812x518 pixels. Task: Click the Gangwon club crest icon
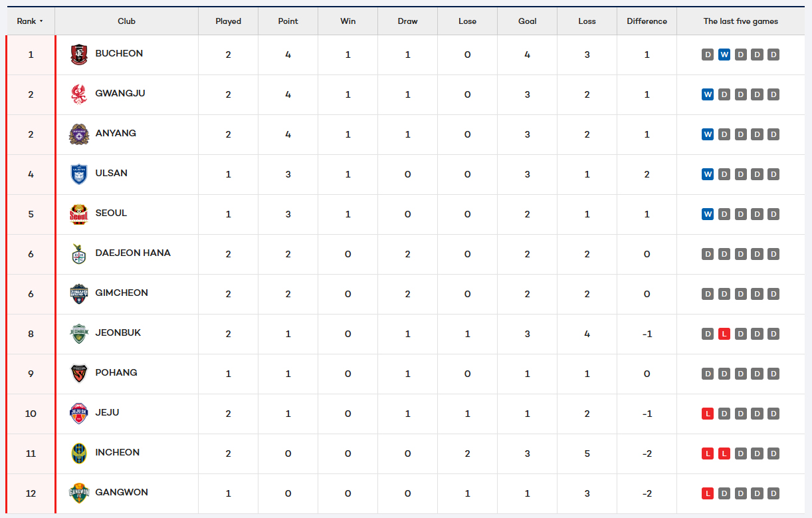(79, 493)
